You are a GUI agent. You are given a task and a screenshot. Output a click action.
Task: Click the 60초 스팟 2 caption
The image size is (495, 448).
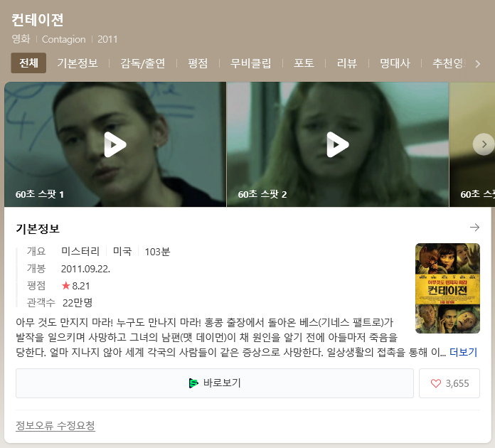(x=262, y=194)
